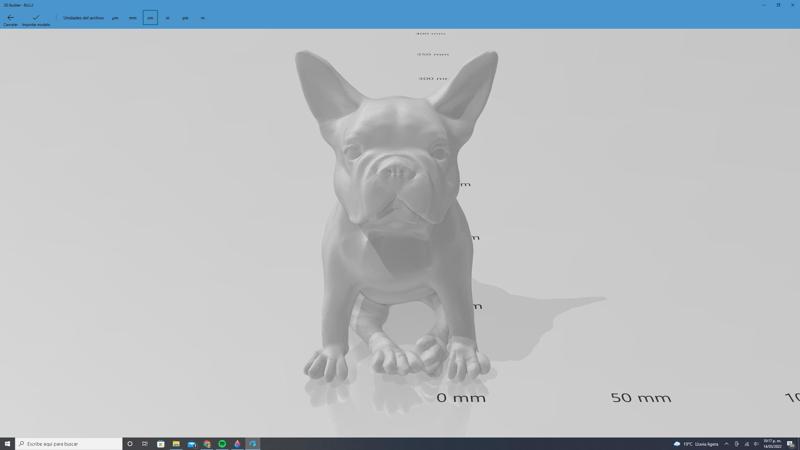This screenshot has width=800, height=450.
Task: Click the 0 mm ruler label
Action: pos(461,397)
